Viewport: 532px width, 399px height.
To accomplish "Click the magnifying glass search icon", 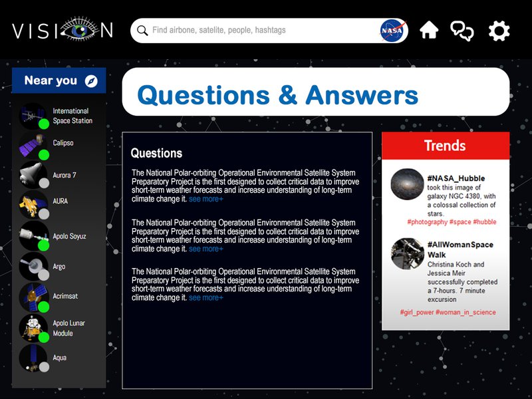I will (x=142, y=31).
